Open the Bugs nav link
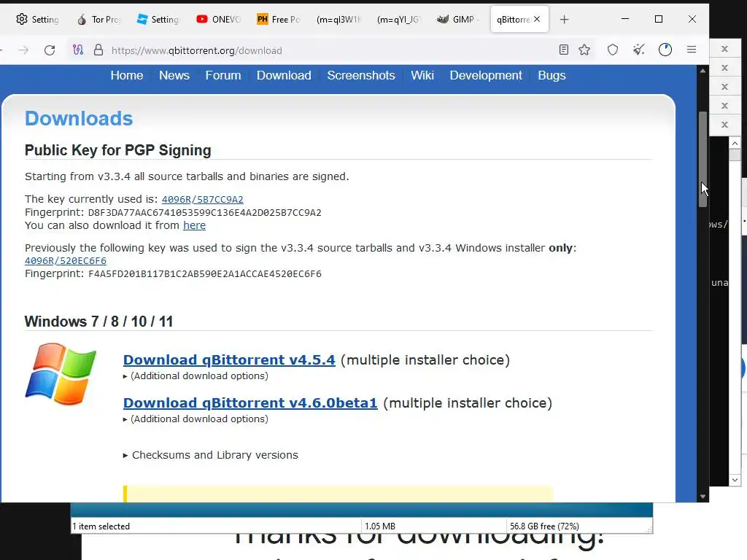The image size is (747, 560). [x=551, y=75]
